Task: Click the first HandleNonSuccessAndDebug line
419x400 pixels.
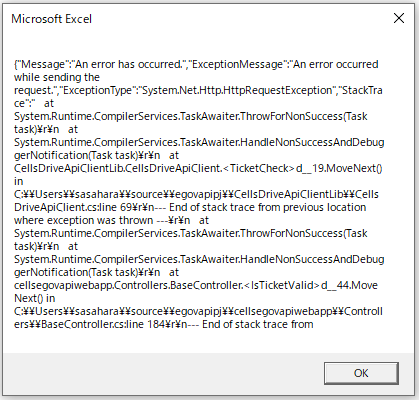Action: (199, 142)
